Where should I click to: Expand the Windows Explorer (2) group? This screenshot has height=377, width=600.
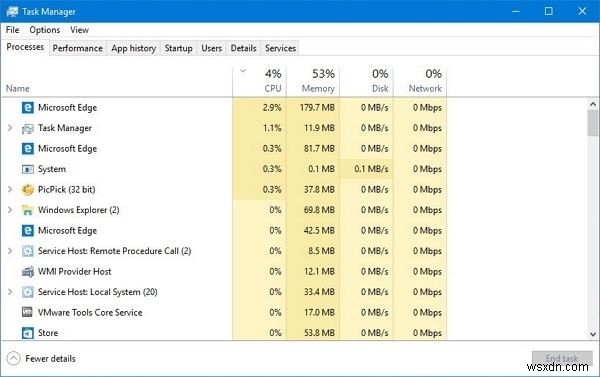[x=10, y=210]
